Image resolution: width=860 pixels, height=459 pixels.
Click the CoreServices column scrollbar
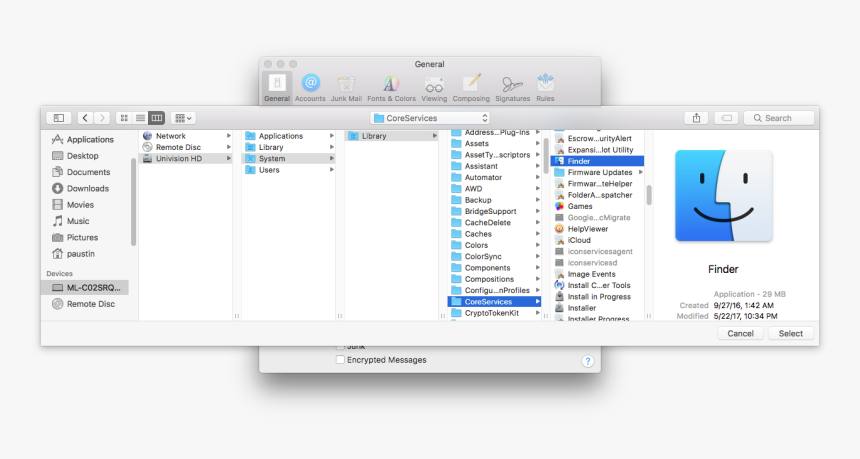[x=649, y=195]
